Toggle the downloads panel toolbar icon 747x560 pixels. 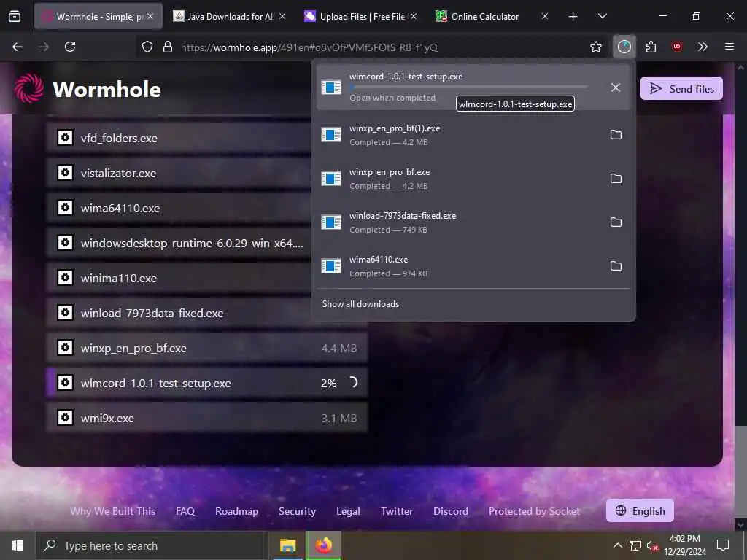click(624, 47)
